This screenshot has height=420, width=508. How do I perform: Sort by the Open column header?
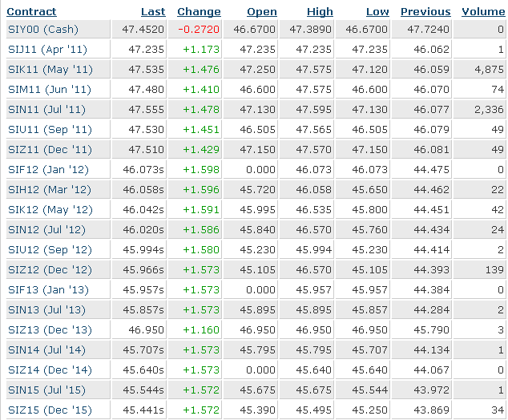tap(262, 12)
